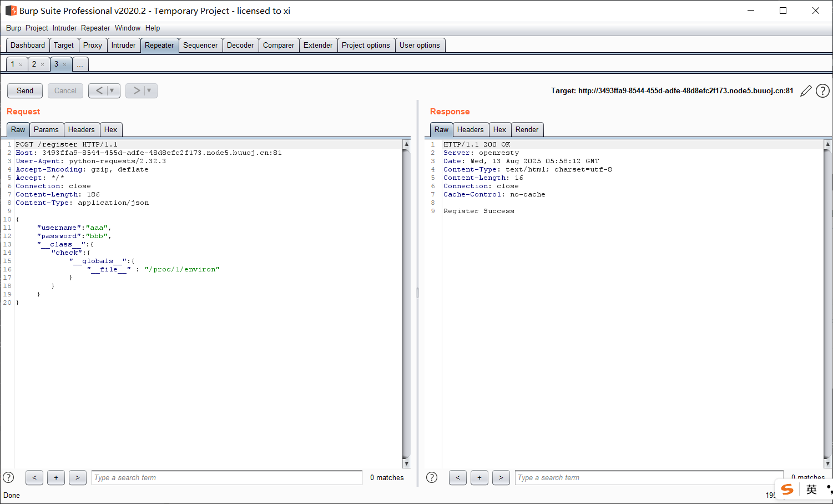833x504 pixels.
Task: Switch to the Comparer tab
Action: pyautogui.click(x=279, y=46)
